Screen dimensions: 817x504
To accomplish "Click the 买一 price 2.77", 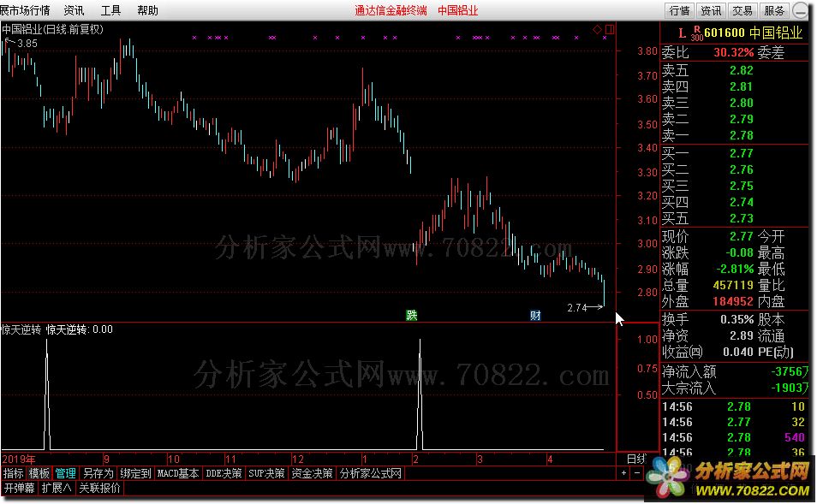I will pyautogui.click(x=741, y=153).
